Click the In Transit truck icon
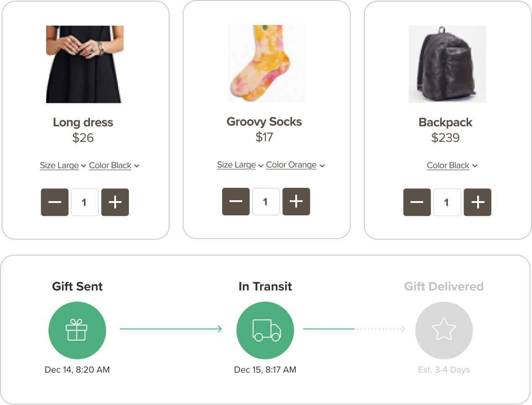Screen dimensions: 532x405 [x=265, y=330]
